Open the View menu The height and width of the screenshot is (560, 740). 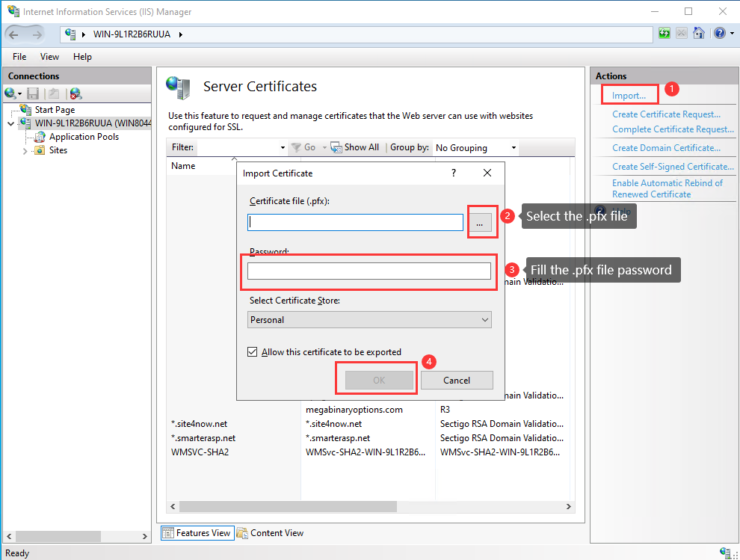click(49, 56)
